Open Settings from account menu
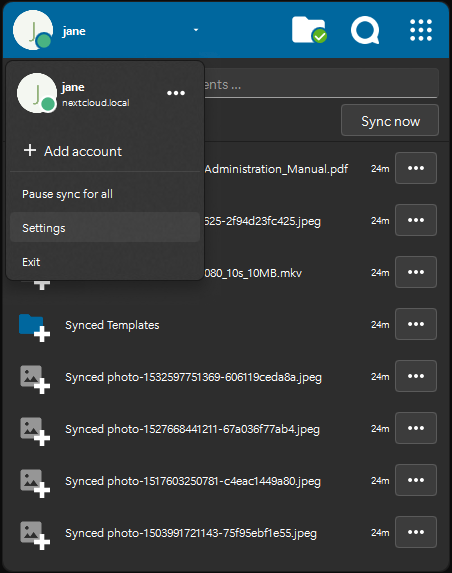This screenshot has height=573, width=452. [105, 228]
